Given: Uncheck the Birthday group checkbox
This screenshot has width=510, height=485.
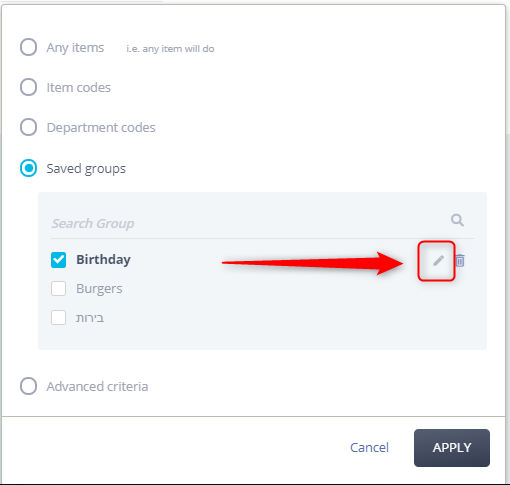Looking at the screenshot, I should point(58,260).
